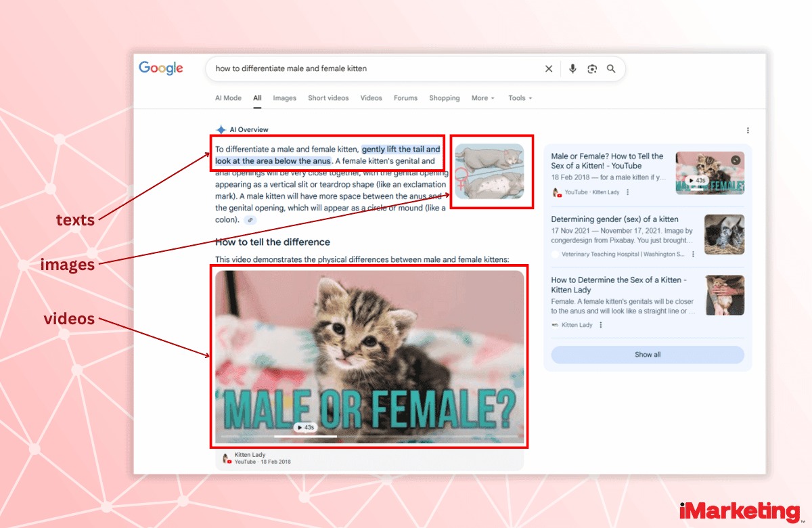Open AI Overview three-dot options menu
812x528 pixels.
(748, 130)
